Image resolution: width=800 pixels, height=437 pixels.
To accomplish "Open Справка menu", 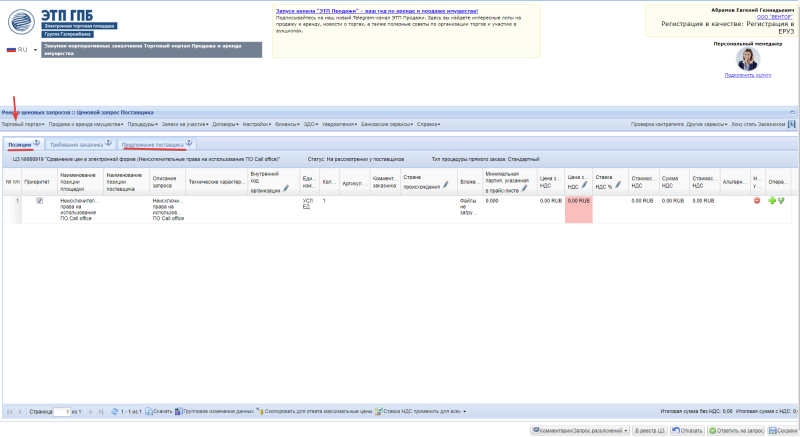I will [429, 124].
